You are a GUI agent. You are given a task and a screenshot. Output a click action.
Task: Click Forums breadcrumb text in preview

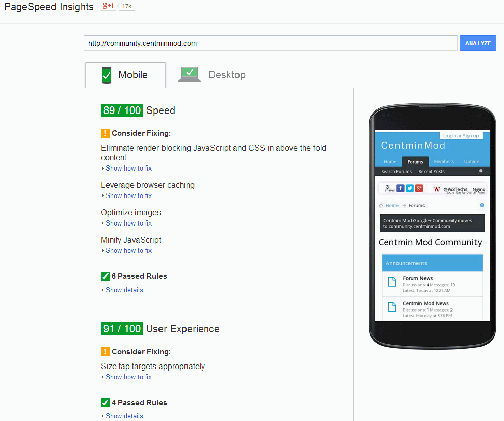click(x=416, y=206)
